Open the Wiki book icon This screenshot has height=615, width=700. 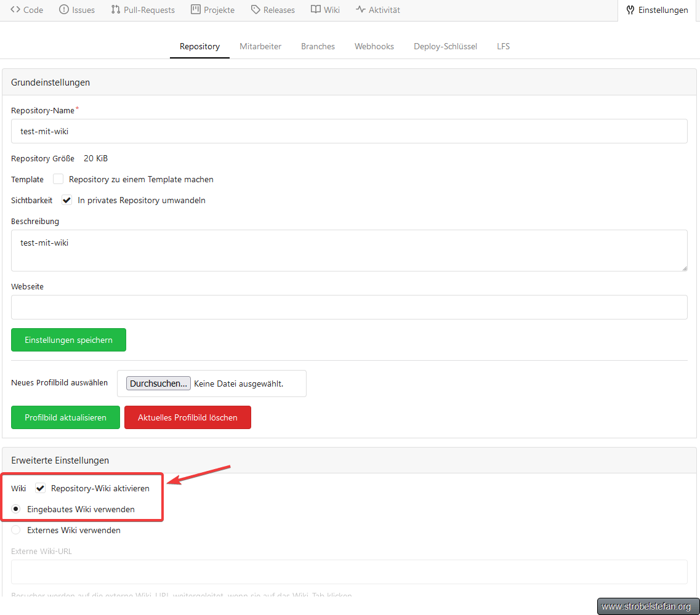[x=316, y=10]
